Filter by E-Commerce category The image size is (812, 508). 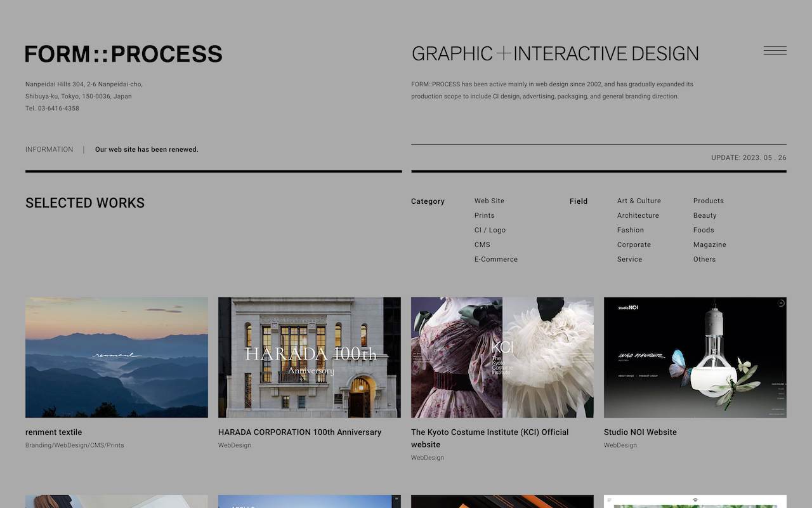coord(496,259)
